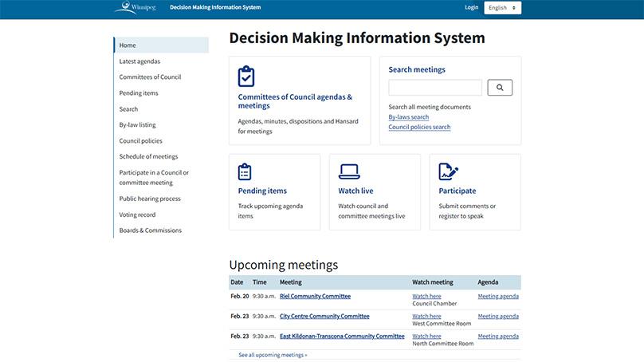Open Latest agendas in sidebar

click(x=139, y=61)
